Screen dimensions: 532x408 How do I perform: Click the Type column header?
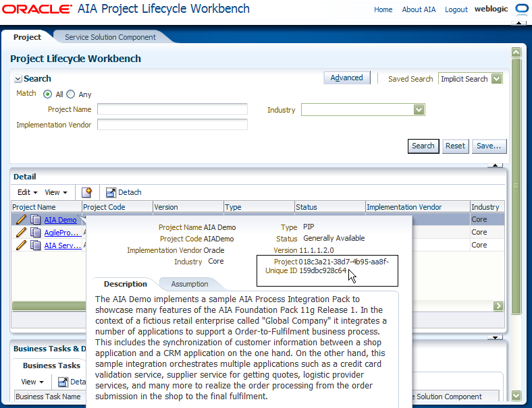tap(259, 207)
